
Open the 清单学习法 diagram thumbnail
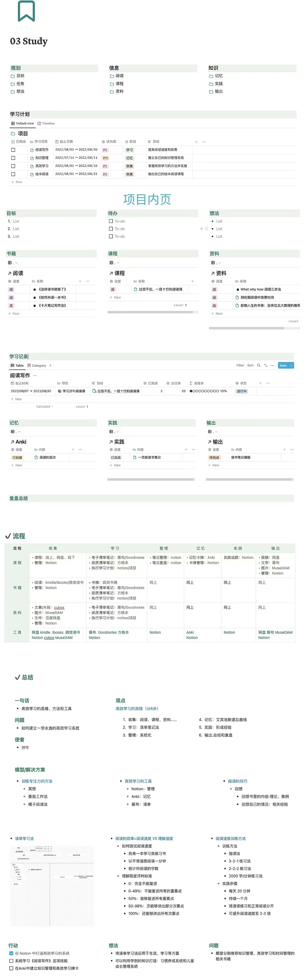coord(52,886)
